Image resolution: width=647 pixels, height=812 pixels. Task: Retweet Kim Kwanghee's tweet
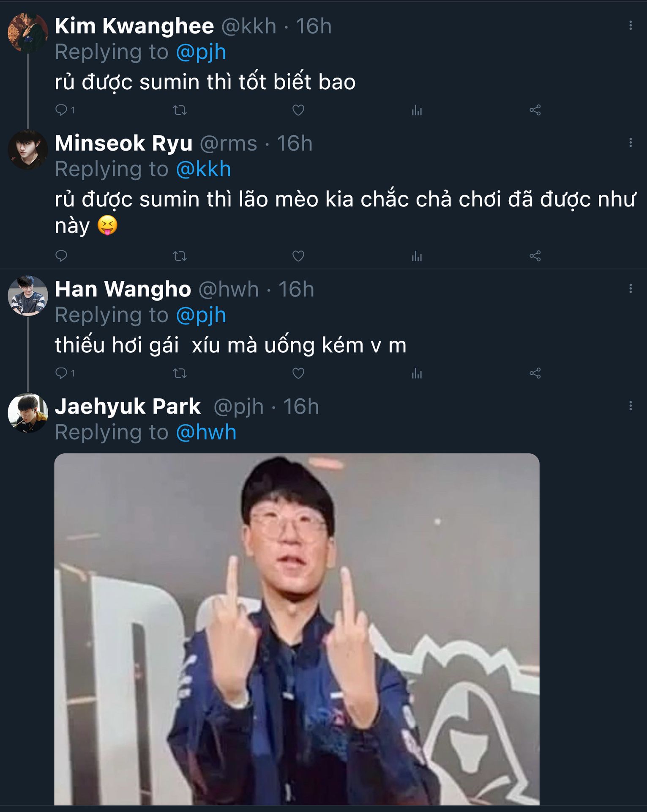(x=180, y=110)
